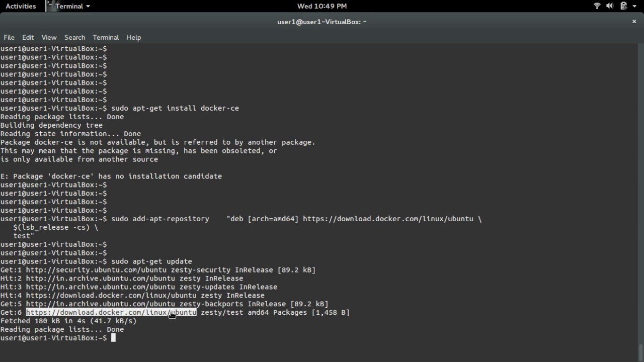This screenshot has width=644, height=362.
Task: Open the clock and calendar panel
Action: coord(321,6)
